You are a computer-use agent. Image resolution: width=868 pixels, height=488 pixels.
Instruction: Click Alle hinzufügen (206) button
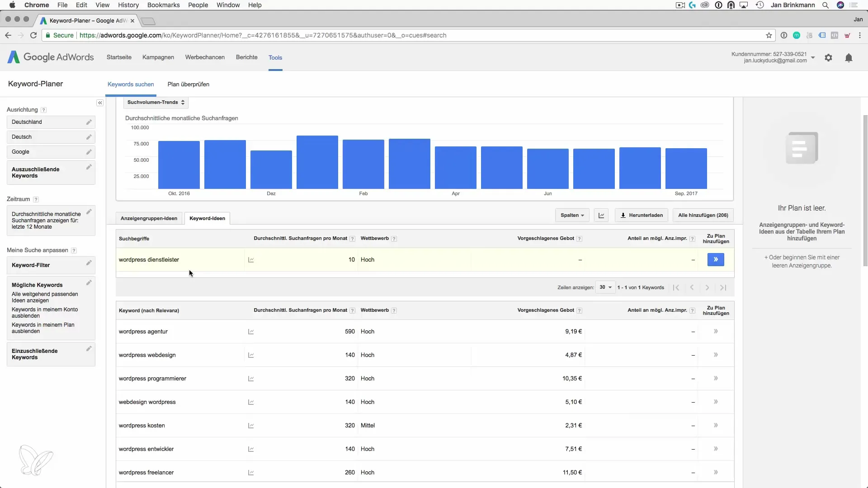tap(703, 216)
